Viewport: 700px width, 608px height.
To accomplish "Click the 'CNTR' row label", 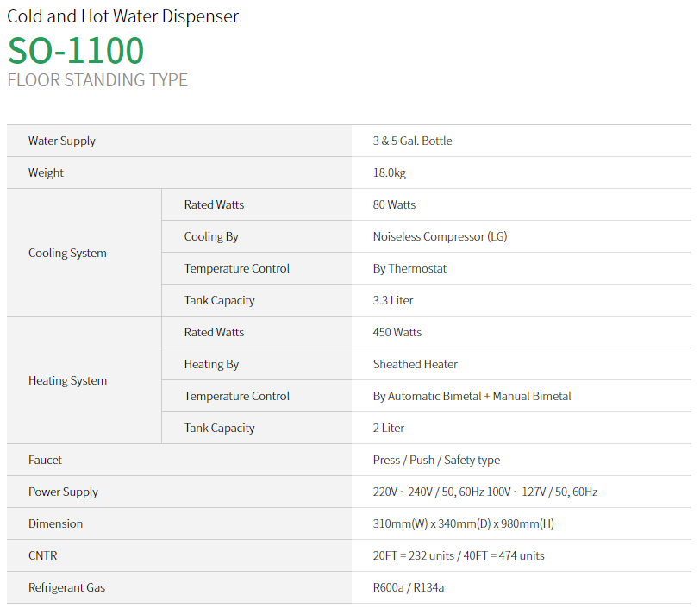I will click(x=43, y=555).
